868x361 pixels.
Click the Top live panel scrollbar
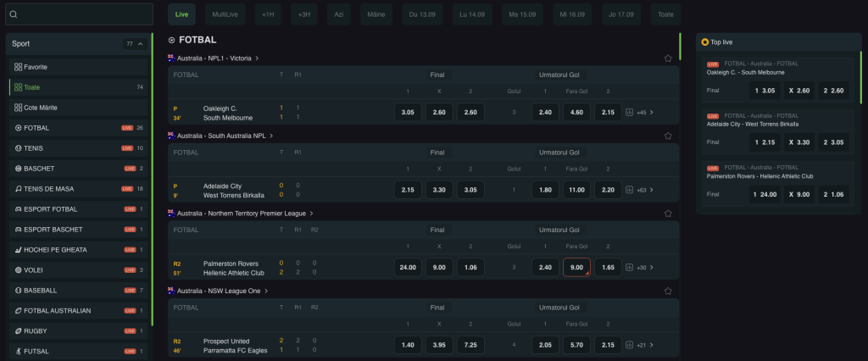pos(861,77)
